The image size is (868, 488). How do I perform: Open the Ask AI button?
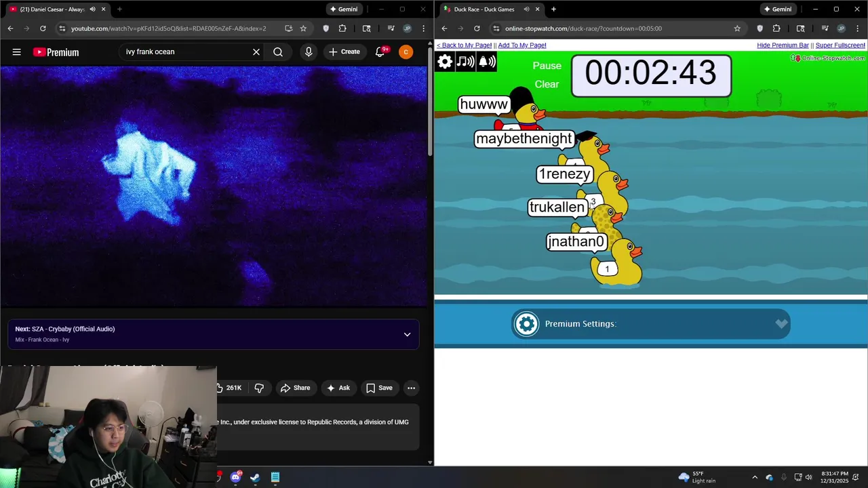point(338,388)
